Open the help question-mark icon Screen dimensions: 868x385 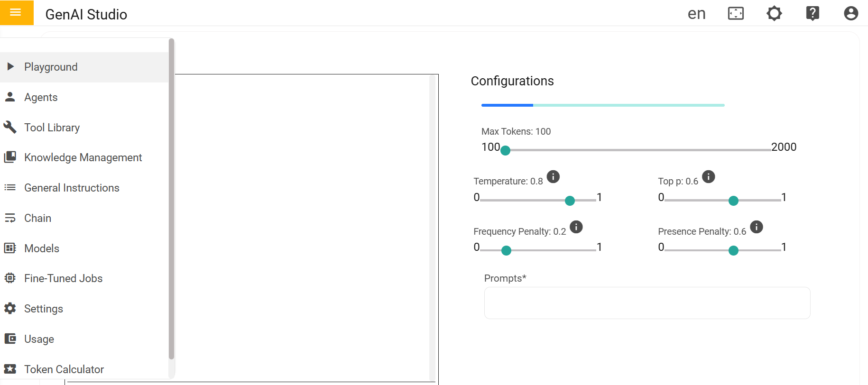813,13
